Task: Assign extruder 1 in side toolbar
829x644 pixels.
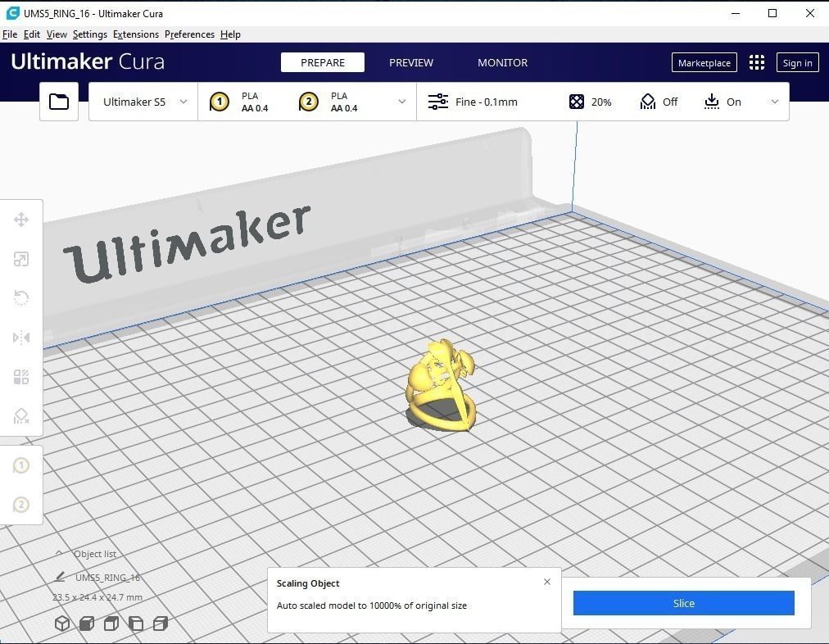Action: pos(21,466)
